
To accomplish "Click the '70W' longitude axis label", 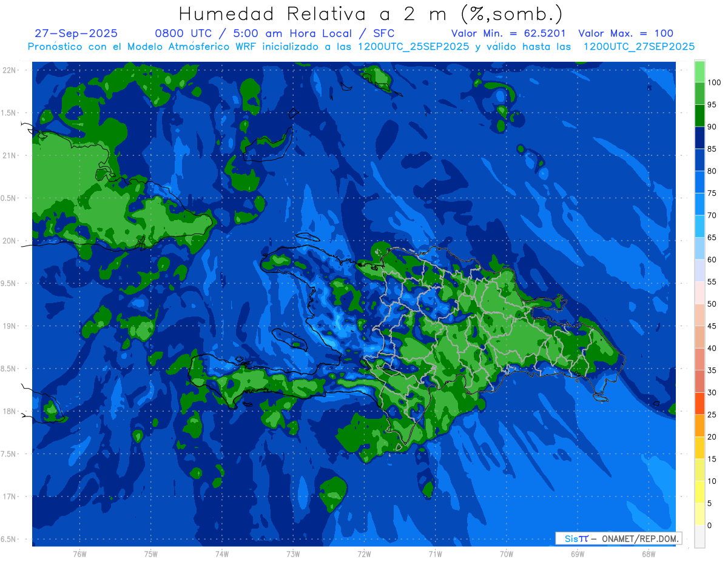I will click(x=507, y=554).
